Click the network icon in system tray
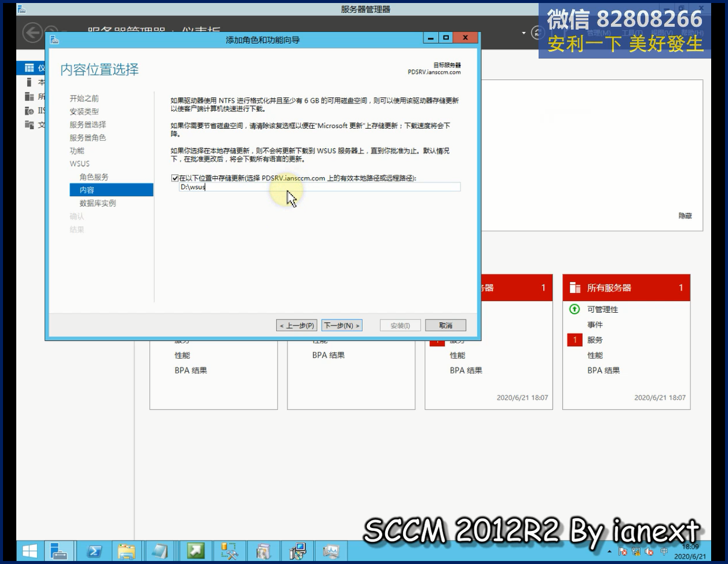 (x=637, y=551)
